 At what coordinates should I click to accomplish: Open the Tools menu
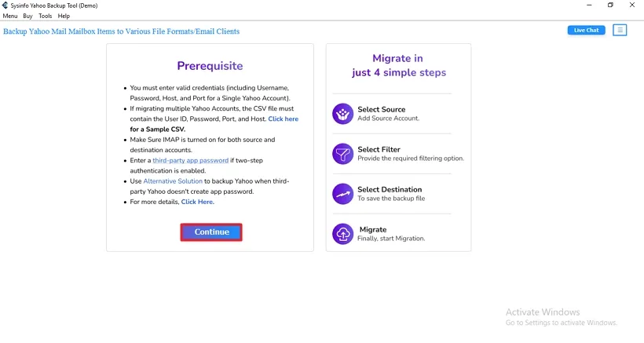click(x=46, y=16)
